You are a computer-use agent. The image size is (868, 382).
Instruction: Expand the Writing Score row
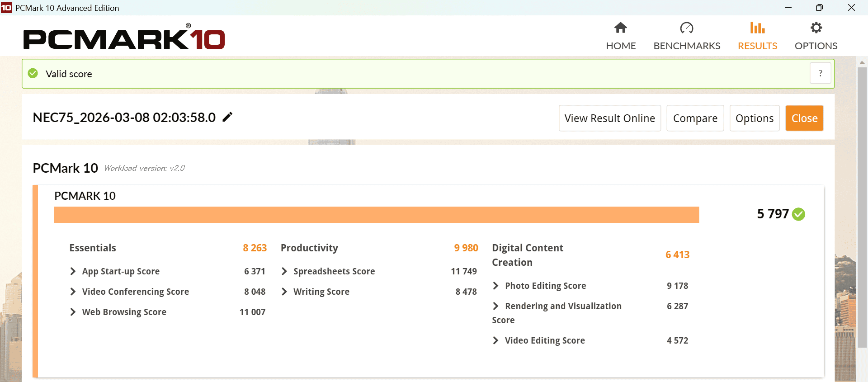(284, 292)
